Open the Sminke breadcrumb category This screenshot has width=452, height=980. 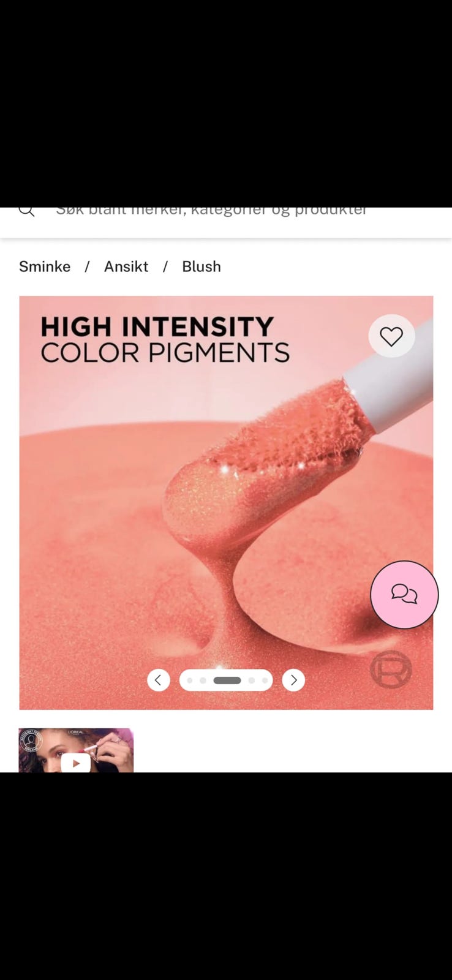click(x=45, y=266)
